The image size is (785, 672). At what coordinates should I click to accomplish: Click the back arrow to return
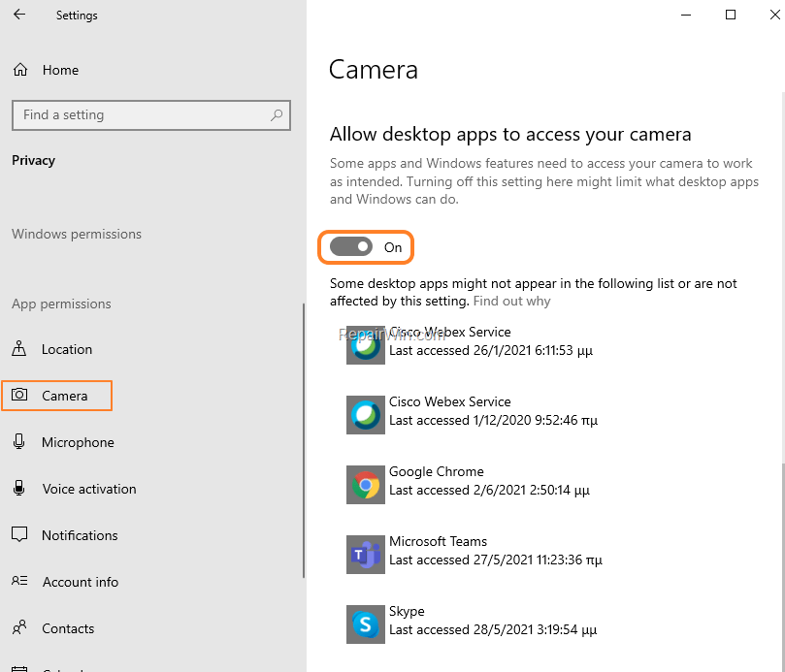pyautogui.click(x=18, y=15)
